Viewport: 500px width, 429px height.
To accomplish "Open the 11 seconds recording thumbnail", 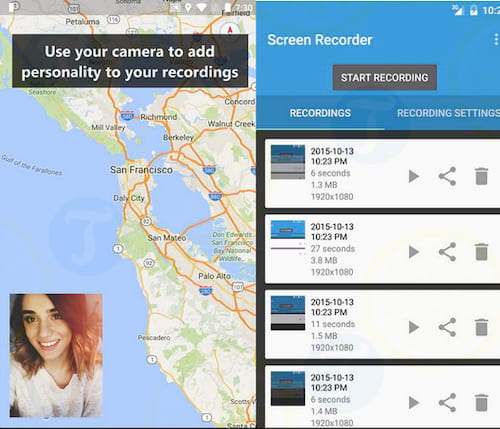I will pos(288,313).
